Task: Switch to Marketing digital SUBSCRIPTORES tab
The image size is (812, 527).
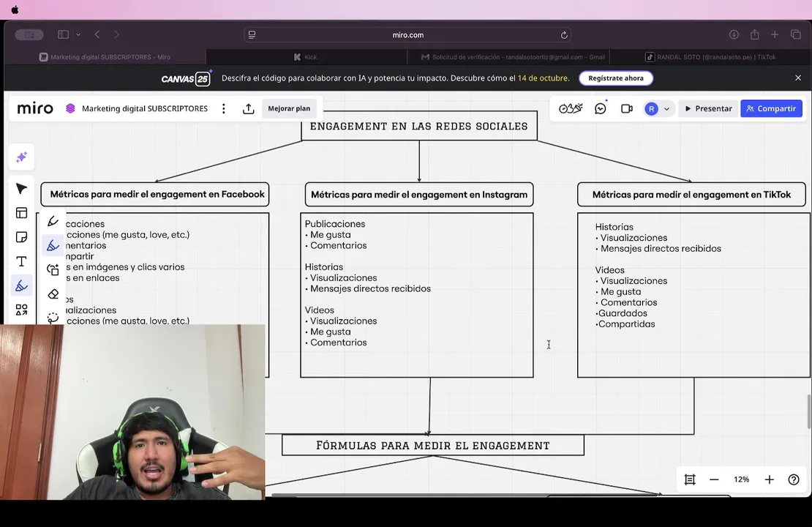Action: (x=105, y=57)
